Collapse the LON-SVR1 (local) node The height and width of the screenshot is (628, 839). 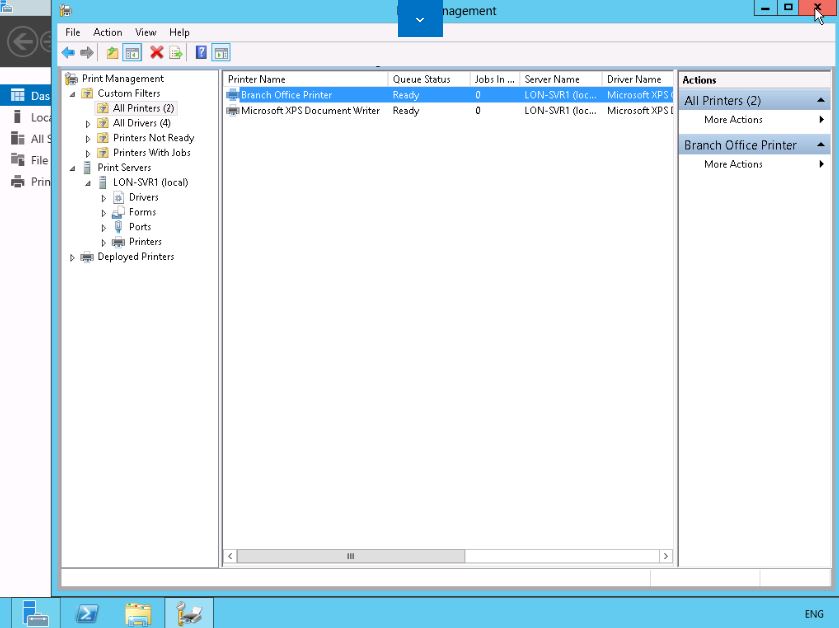pos(88,183)
